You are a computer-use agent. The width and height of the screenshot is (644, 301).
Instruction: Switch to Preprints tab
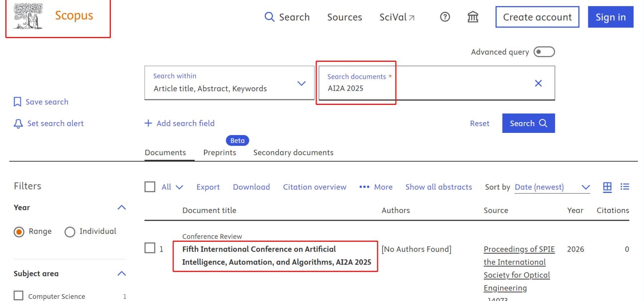[x=219, y=153]
